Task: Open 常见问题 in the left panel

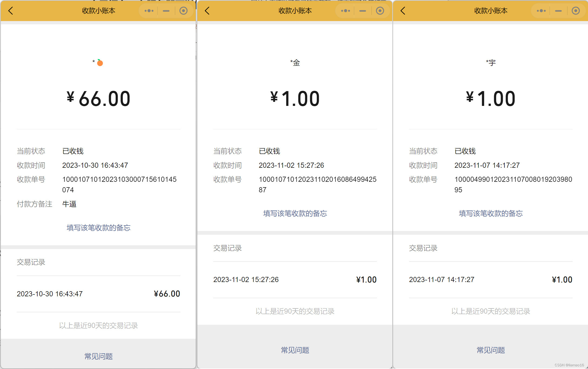Action: point(98,356)
